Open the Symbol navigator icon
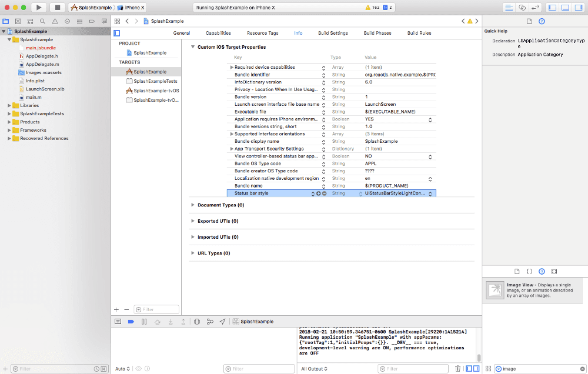 (30, 21)
